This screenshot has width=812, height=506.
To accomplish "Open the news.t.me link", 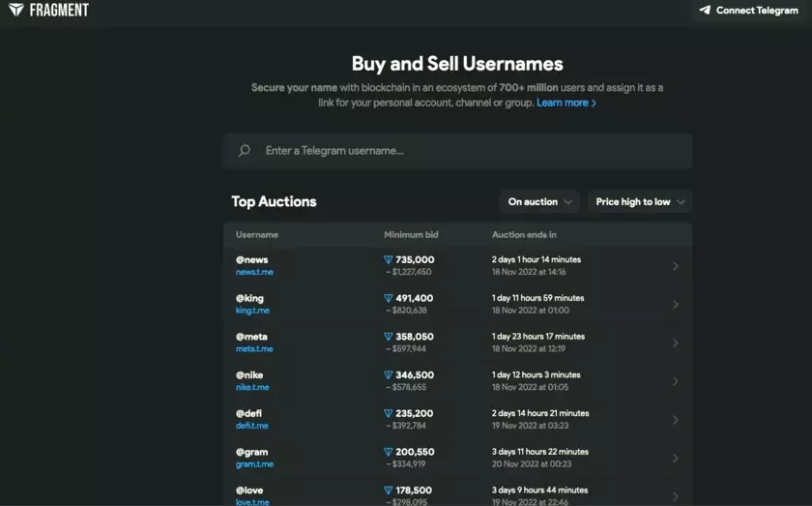I will coord(254,272).
